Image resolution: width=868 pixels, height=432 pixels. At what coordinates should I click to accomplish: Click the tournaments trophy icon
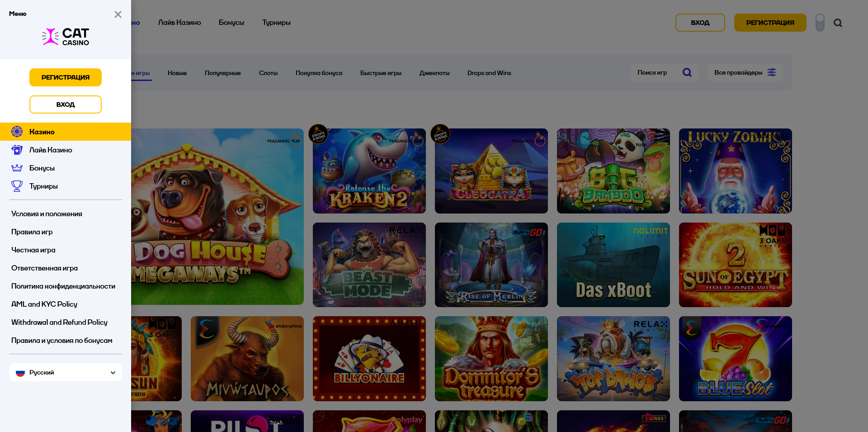(17, 186)
